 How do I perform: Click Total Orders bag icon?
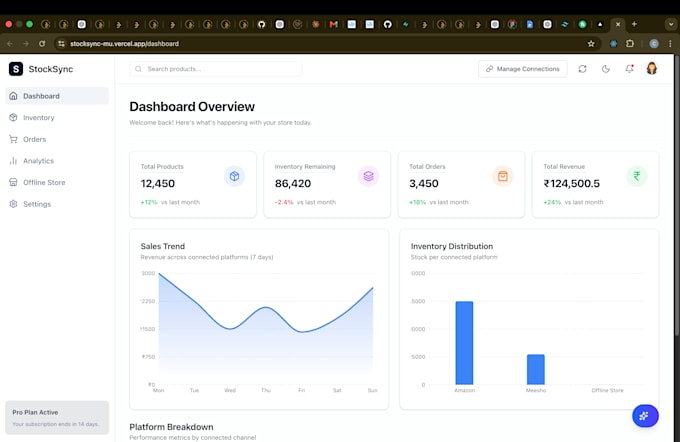coord(503,176)
